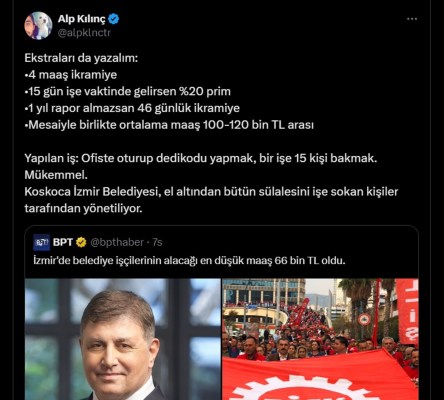Click the 7s timestamp of quoted tweet
This screenshot has width=444, height=400.
[x=157, y=242]
